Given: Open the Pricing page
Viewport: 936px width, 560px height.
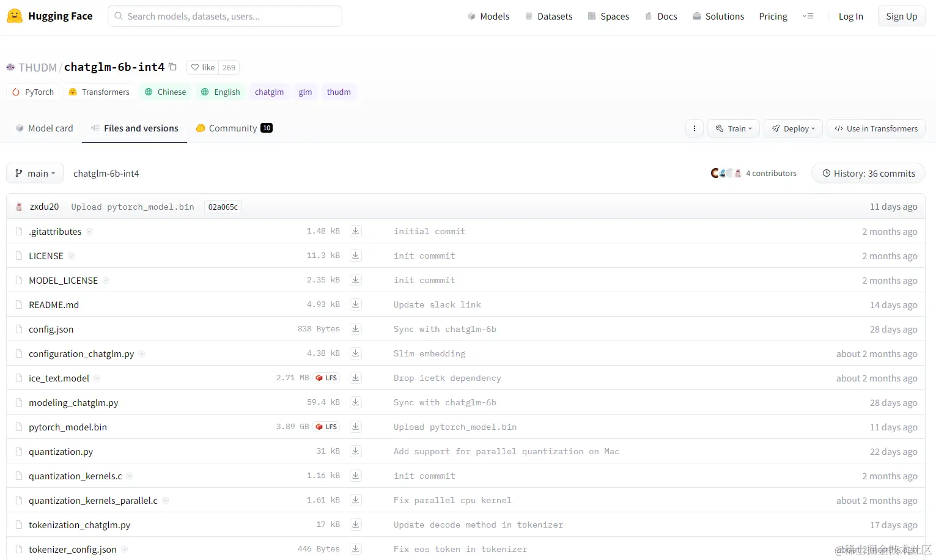Looking at the screenshot, I should (773, 17).
